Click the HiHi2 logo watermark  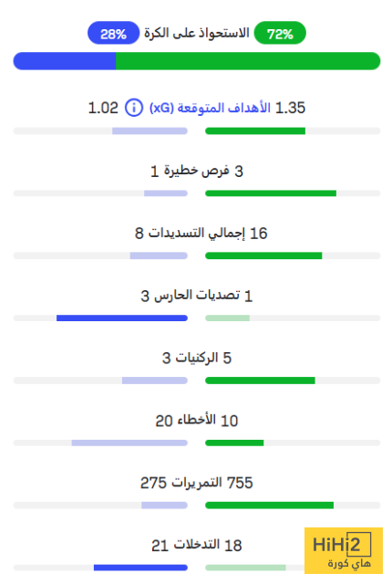click(x=344, y=550)
